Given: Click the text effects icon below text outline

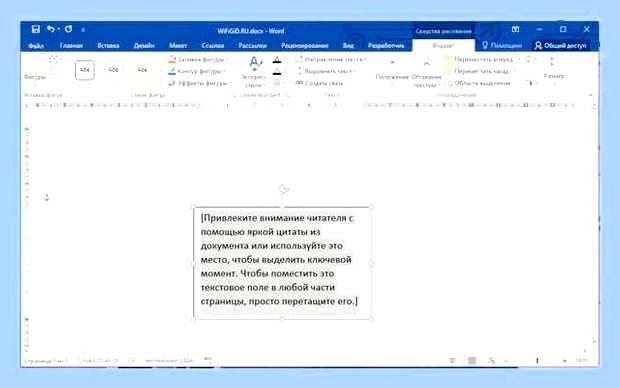Looking at the screenshot, I should [277, 83].
